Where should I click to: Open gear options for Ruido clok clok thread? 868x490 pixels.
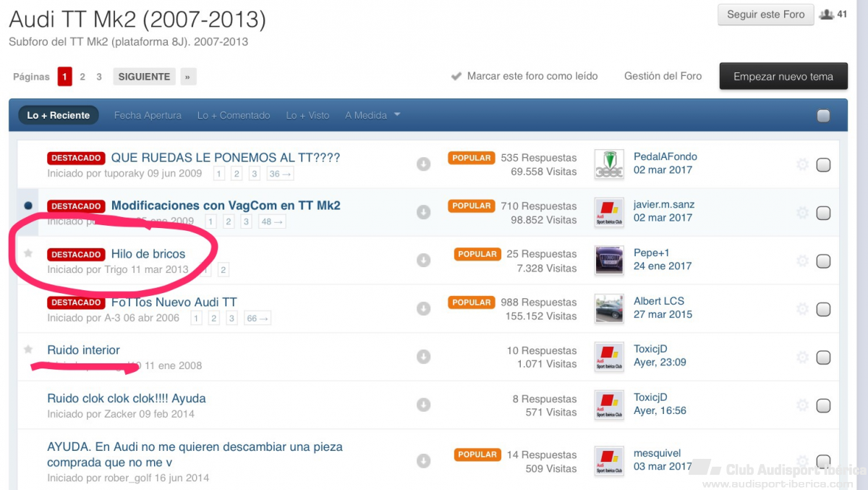(x=802, y=405)
